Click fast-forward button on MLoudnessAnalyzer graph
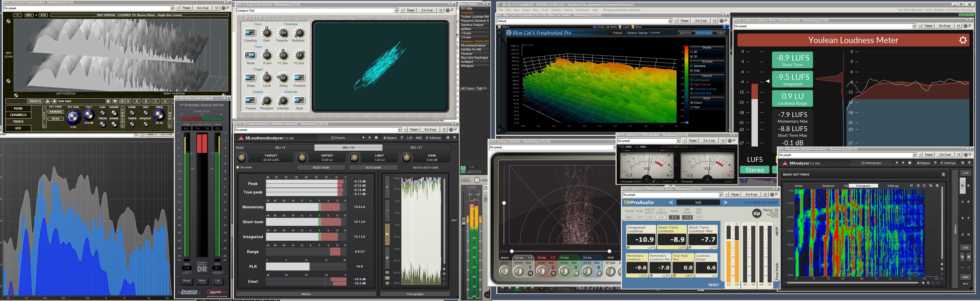This screenshot has height=301, width=980. 387,234
